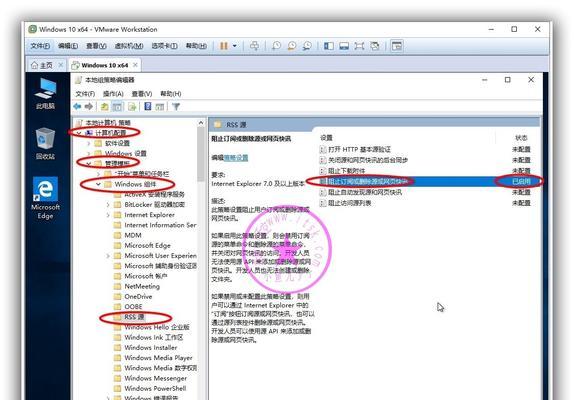This screenshot has height=400, width=574.
Task: Click tree pane scrollbar up arrow
Action: [201, 123]
